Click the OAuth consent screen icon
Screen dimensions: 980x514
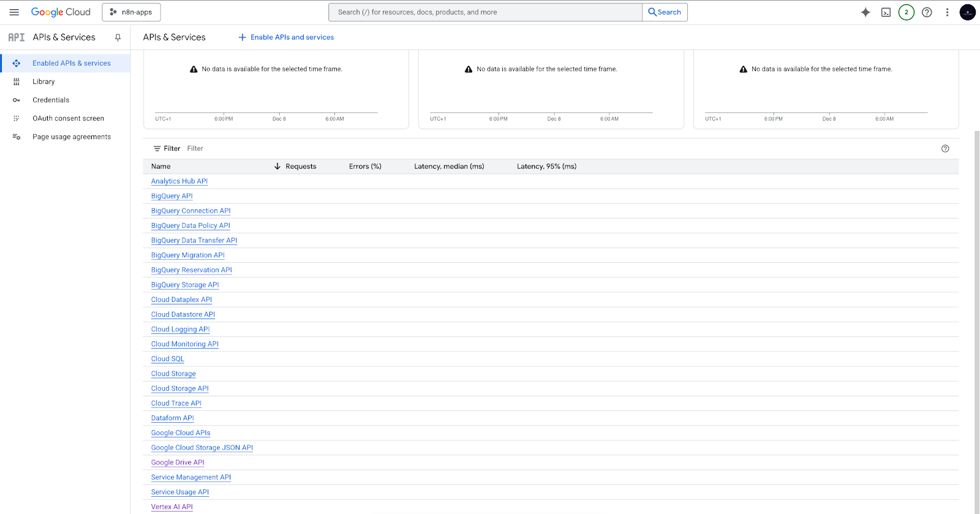coord(17,118)
